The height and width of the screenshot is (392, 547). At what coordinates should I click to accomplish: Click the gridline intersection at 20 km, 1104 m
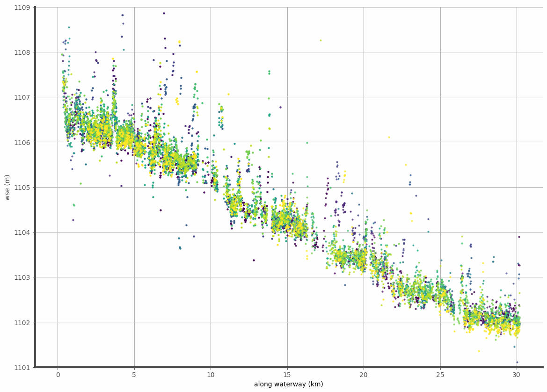364,232
